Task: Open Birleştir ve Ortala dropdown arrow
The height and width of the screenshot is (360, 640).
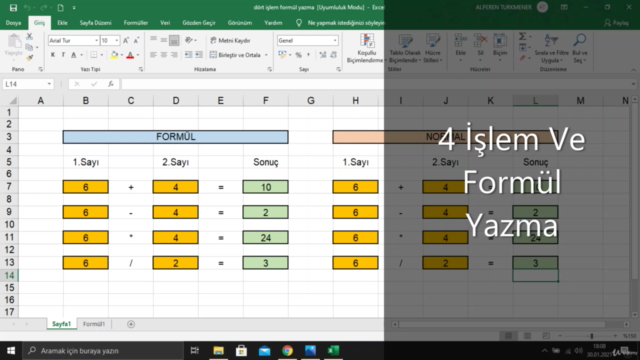Action: click(267, 55)
